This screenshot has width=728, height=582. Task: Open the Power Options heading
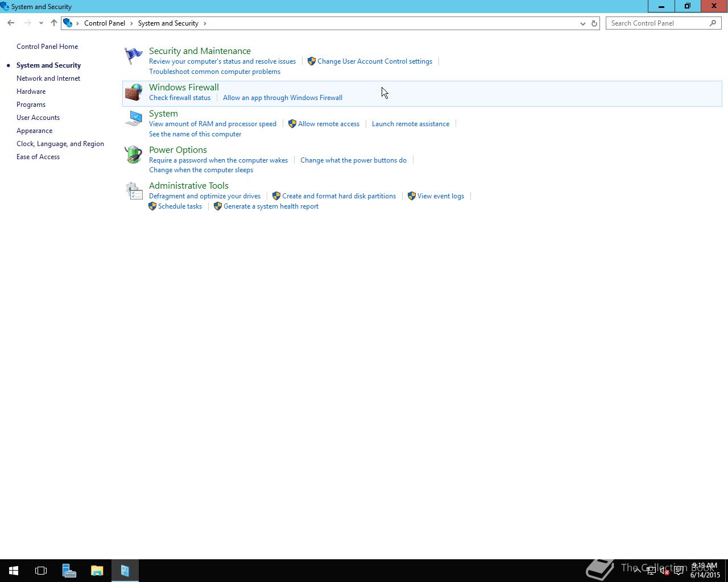178,150
